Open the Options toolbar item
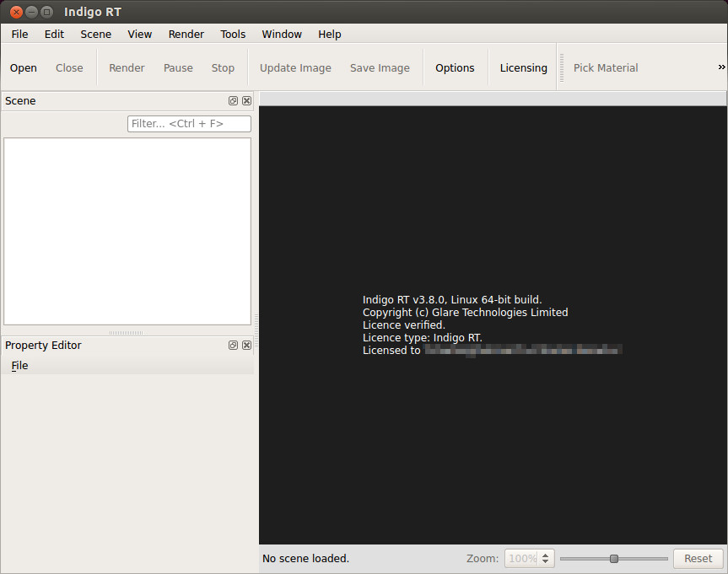Screen dimensions: 728x574 pyautogui.click(x=455, y=68)
